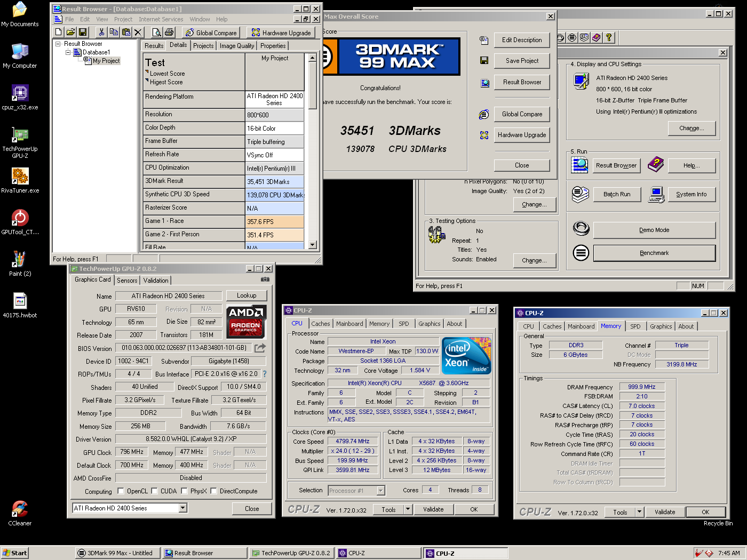Click Validate in CPU-Z Memory window

coord(665,512)
